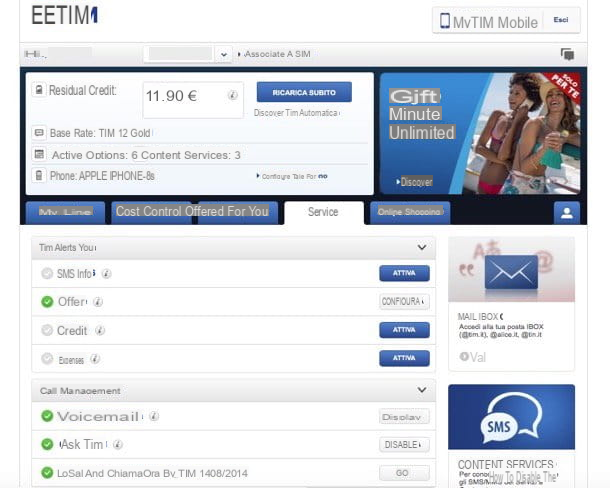Open the user profile icon tab
This screenshot has width=610, height=488.
[x=567, y=213]
